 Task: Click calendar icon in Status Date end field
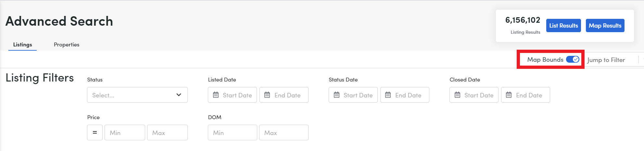coord(388,95)
